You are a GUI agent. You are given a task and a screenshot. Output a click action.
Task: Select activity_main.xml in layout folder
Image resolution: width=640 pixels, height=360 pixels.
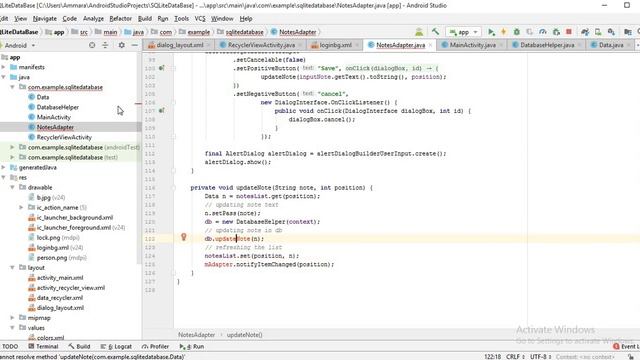coord(60,278)
